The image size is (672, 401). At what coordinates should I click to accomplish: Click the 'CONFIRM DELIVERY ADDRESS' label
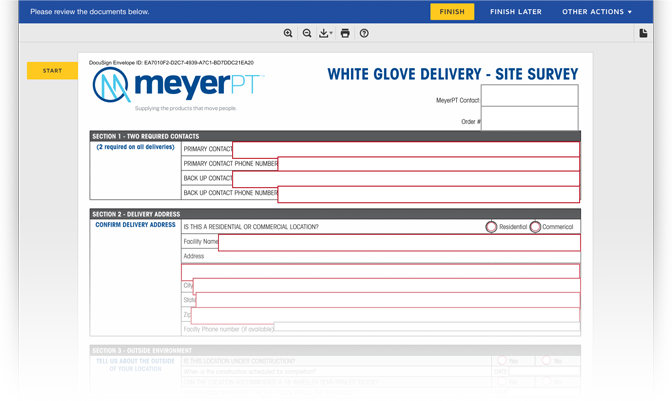pyautogui.click(x=135, y=224)
